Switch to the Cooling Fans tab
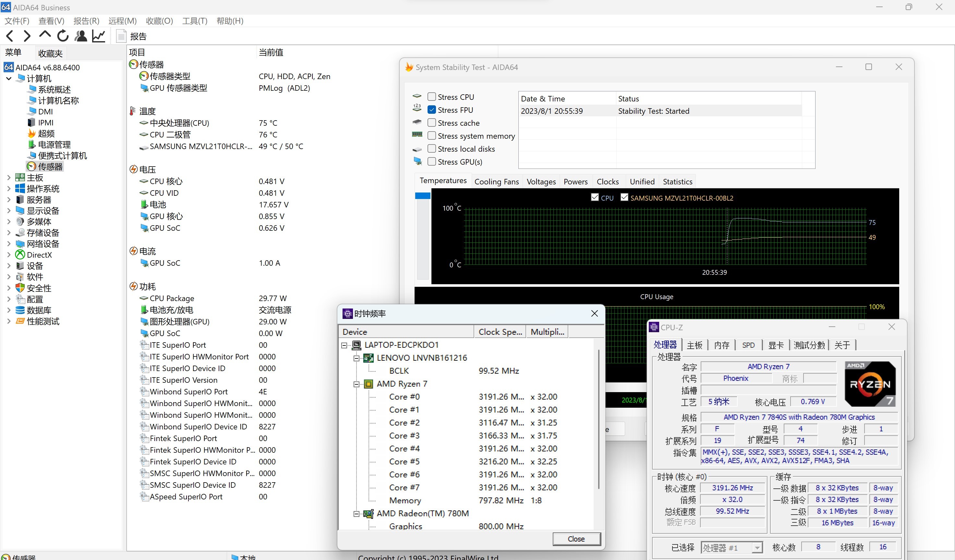This screenshot has height=560, width=955. [x=496, y=182]
